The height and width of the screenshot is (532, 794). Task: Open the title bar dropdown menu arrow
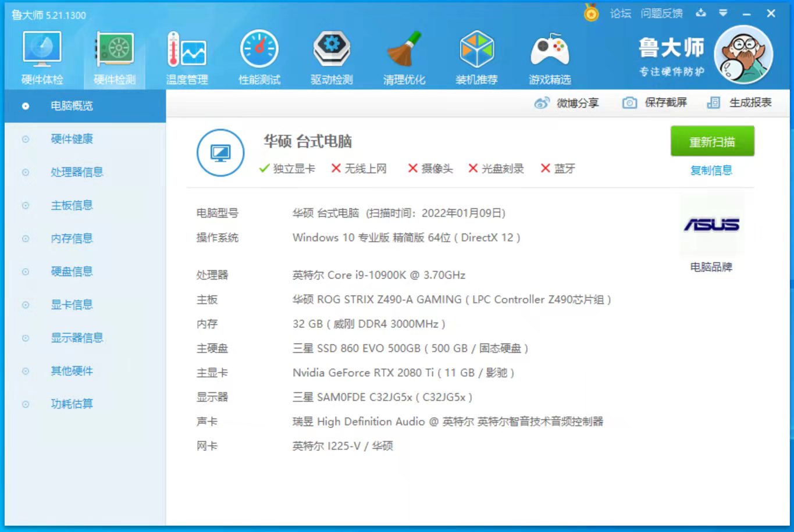pos(723,13)
